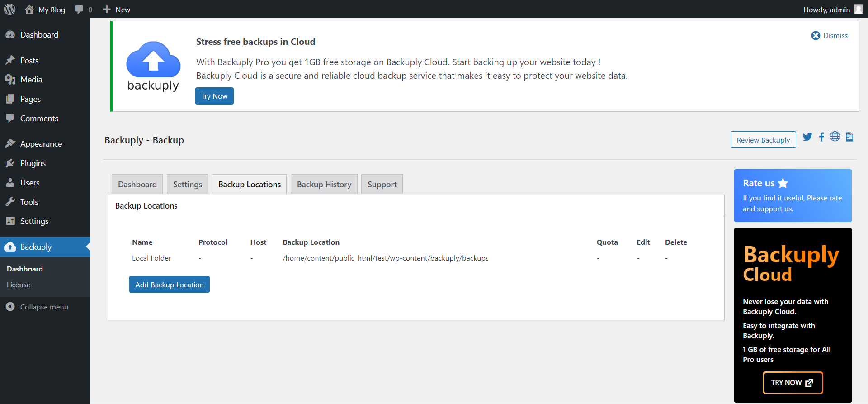The height and width of the screenshot is (404, 868).
Task: Click the Settings sliders icon in sidebar
Action: [x=10, y=221]
